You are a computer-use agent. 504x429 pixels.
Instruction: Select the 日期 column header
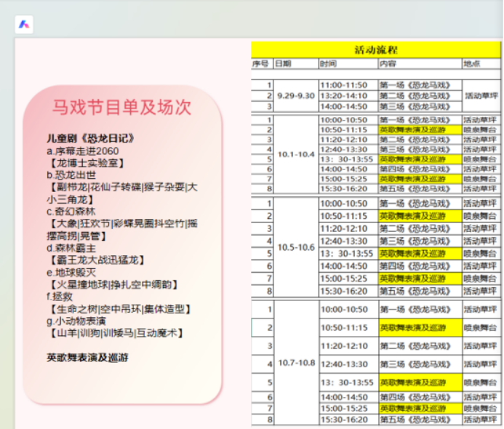click(x=284, y=64)
